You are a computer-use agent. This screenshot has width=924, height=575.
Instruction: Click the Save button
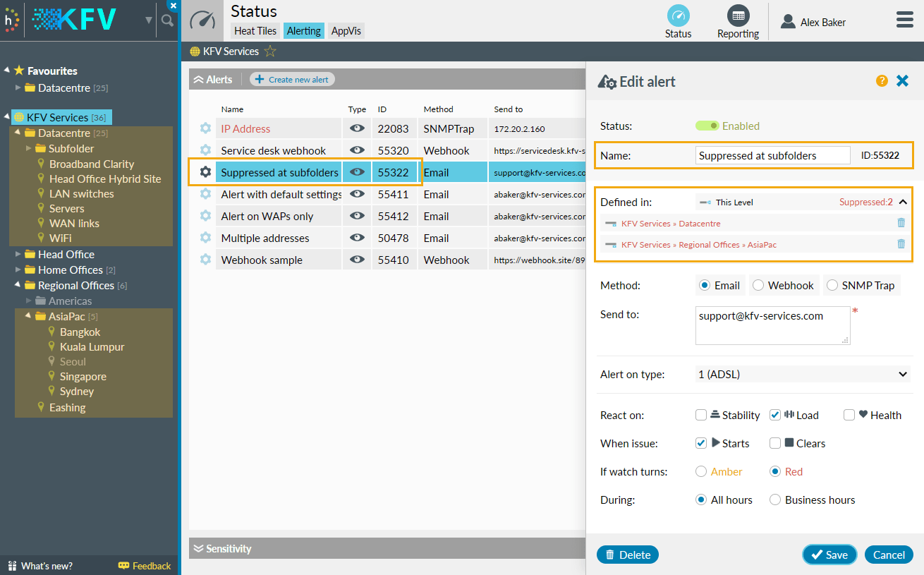(x=829, y=555)
